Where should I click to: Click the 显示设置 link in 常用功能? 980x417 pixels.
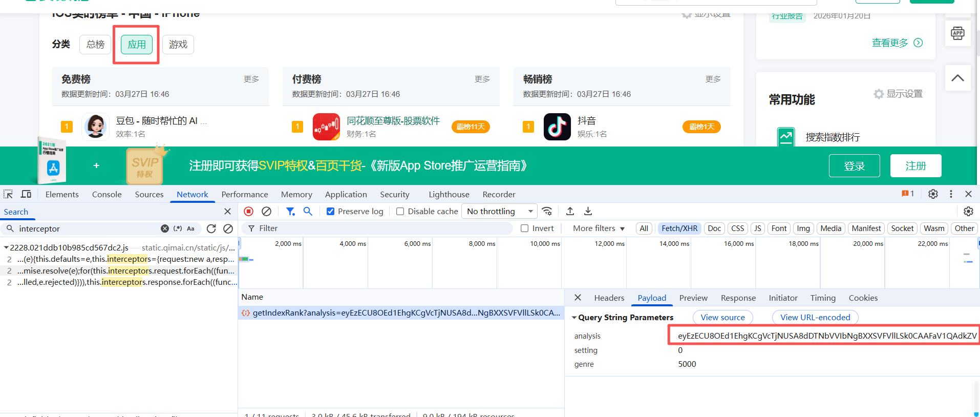(898, 94)
